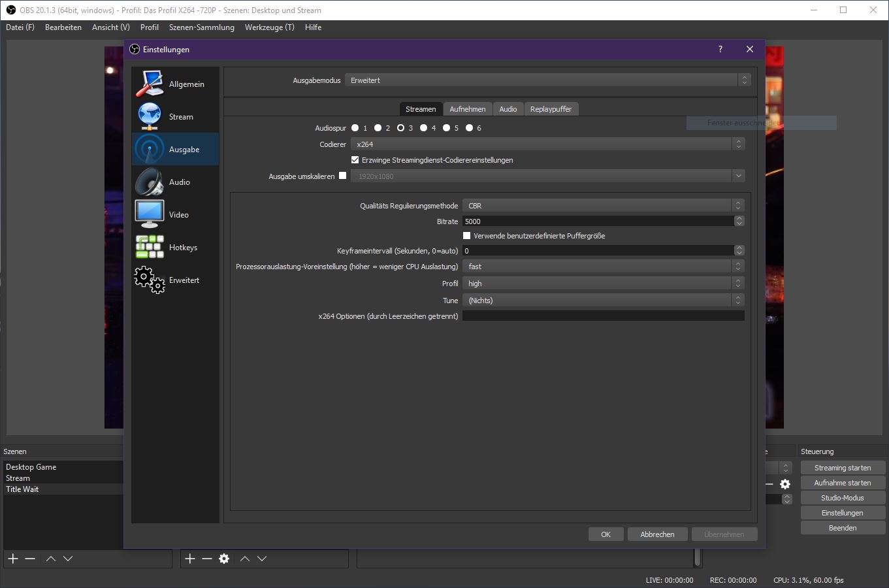Viewport: 889px width, 588px height.
Task: Enable Verwende benutzerdefinierte Puffergröße checkbox
Action: click(466, 235)
